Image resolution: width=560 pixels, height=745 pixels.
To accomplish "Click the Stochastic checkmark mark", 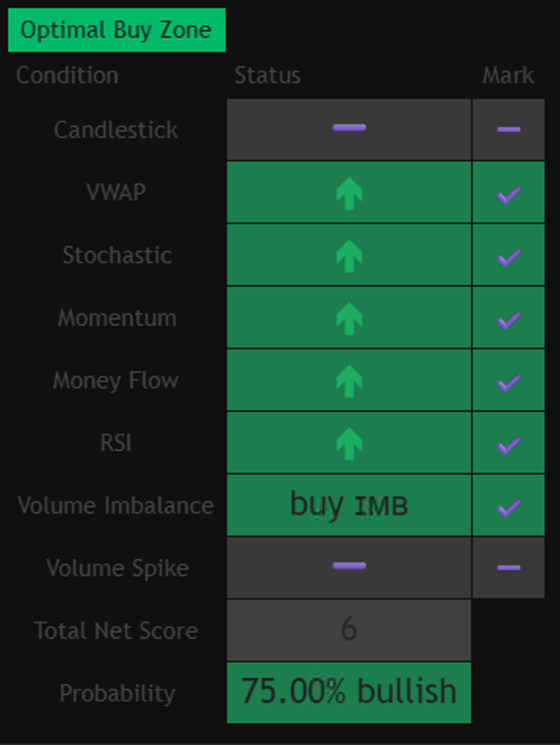I will (508, 258).
